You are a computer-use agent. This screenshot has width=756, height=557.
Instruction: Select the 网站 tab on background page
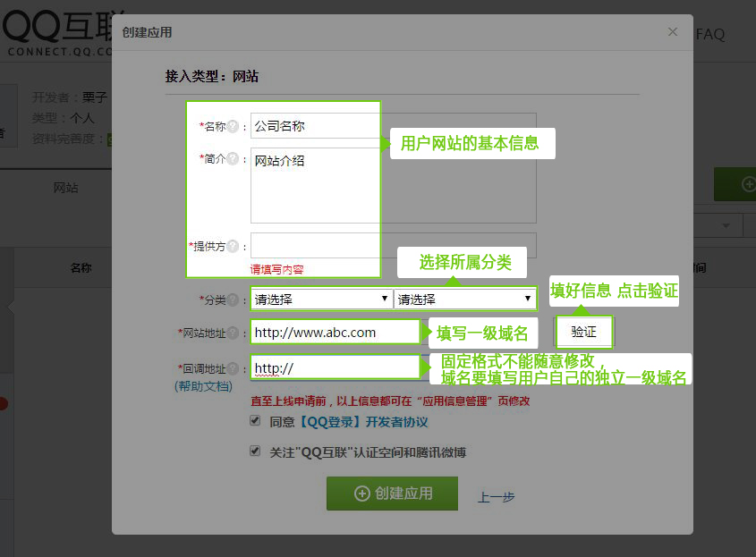[x=65, y=188]
